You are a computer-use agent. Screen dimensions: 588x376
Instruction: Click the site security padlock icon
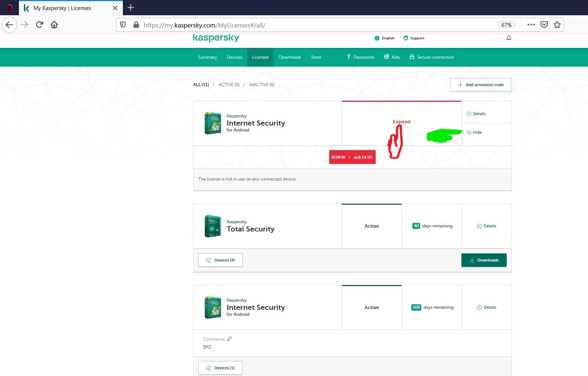(136, 25)
